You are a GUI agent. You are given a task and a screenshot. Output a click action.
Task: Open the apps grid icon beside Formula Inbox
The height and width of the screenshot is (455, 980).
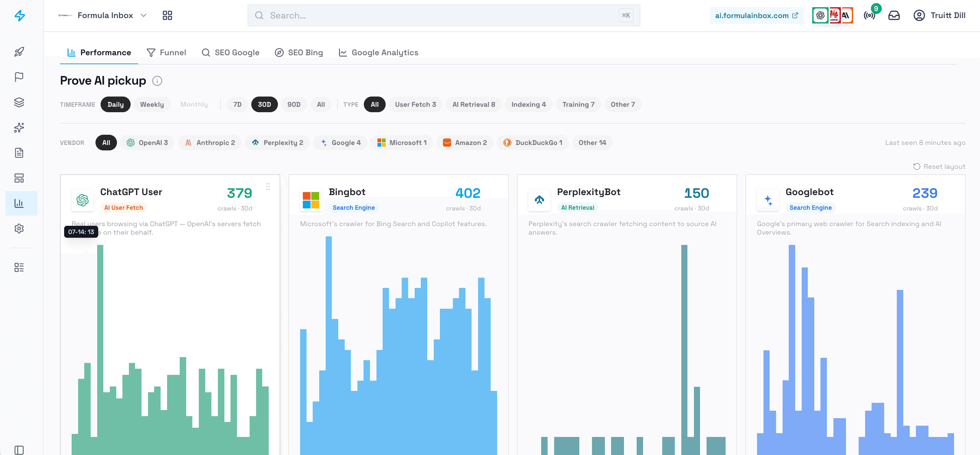167,16
